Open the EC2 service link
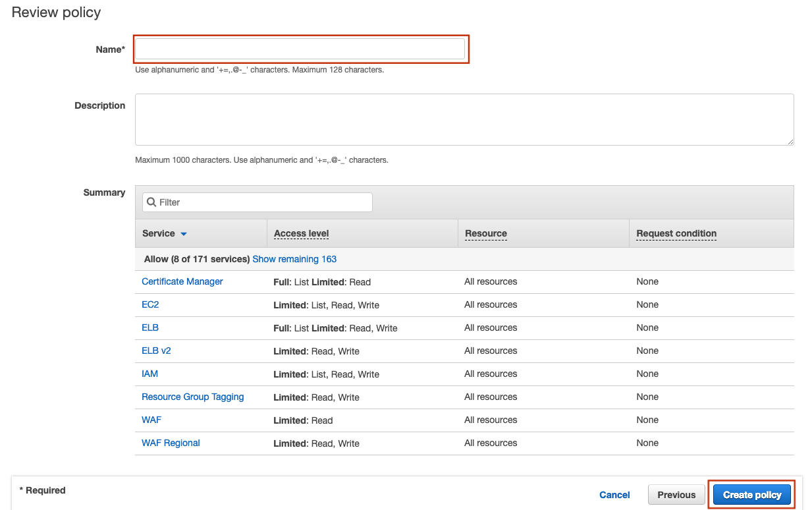Image resolution: width=812 pixels, height=510 pixels. pos(150,304)
